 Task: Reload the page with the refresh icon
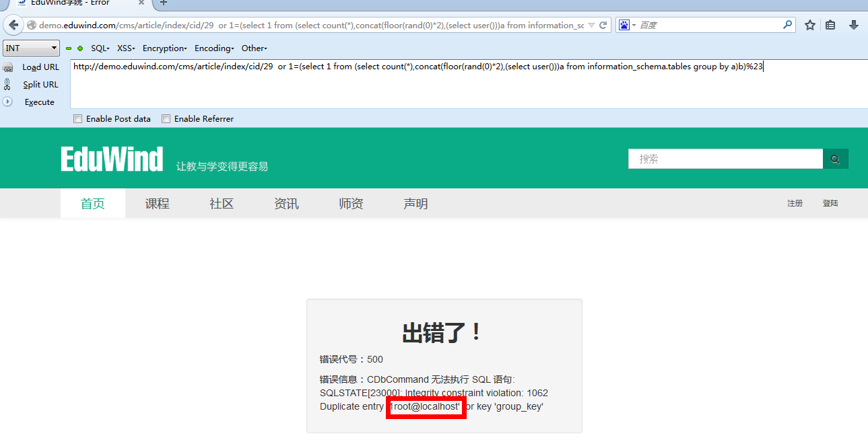pos(603,26)
